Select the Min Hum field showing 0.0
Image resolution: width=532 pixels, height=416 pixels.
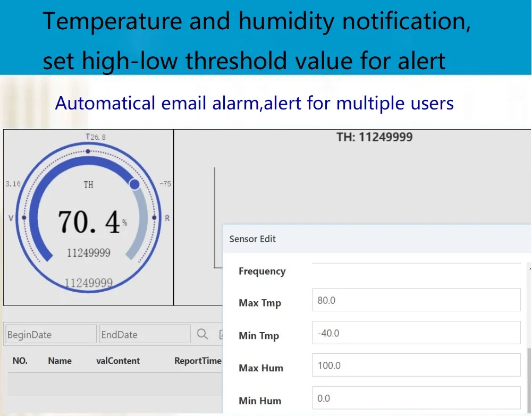pos(416,398)
